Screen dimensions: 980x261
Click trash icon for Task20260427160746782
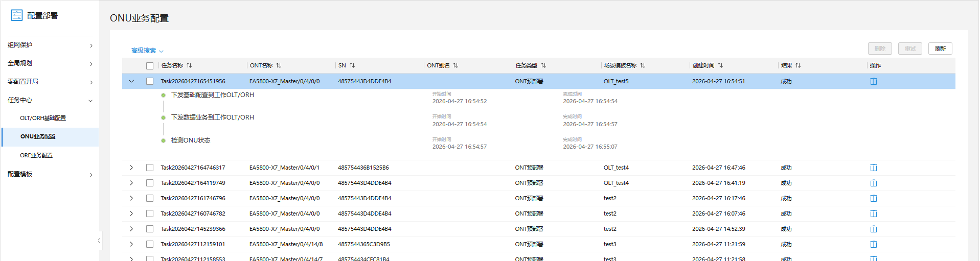[874, 213]
